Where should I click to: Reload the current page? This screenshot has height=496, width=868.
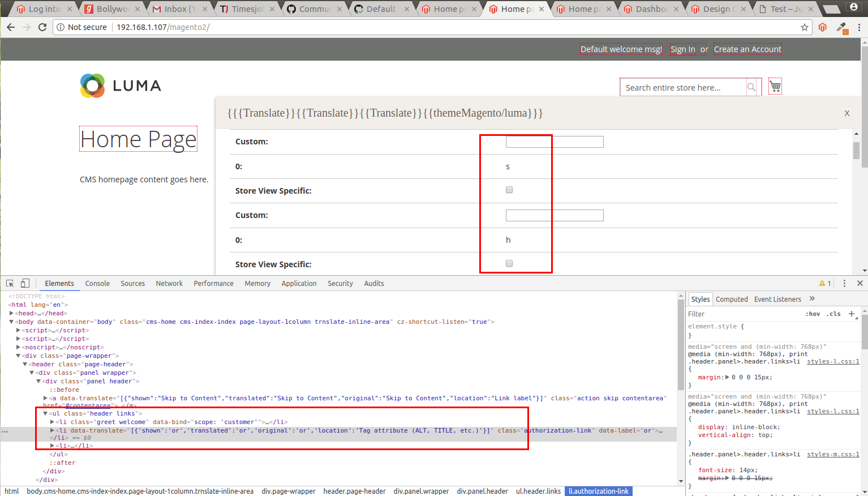42,27
